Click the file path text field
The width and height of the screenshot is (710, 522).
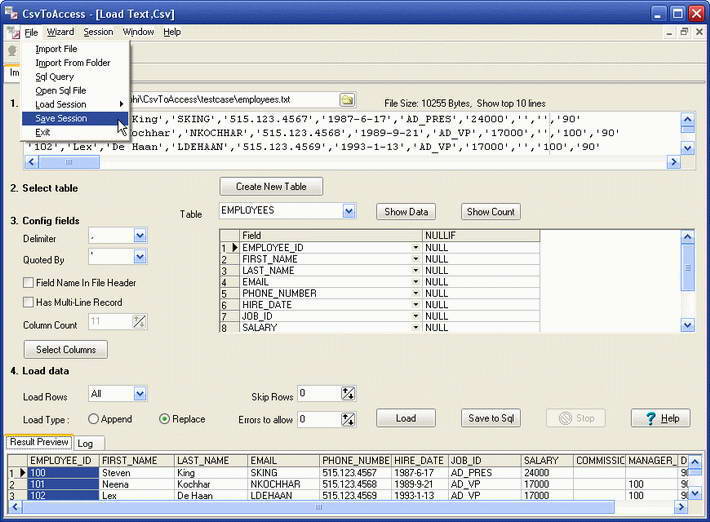pyautogui.click(x=233, y=100)
